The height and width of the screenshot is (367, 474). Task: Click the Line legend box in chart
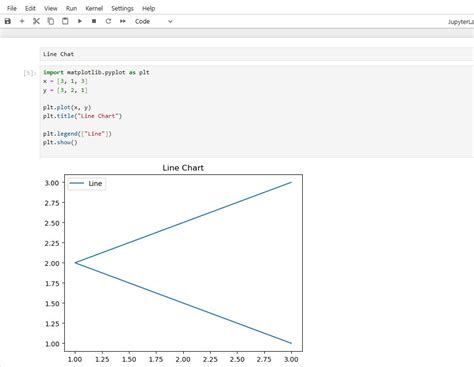click(87, 184)
